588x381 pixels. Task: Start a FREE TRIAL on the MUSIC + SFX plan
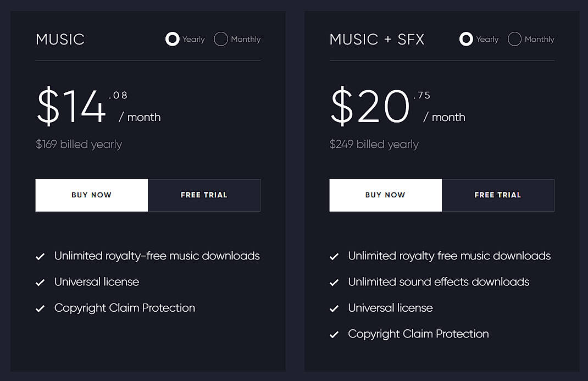coord(498,195)
